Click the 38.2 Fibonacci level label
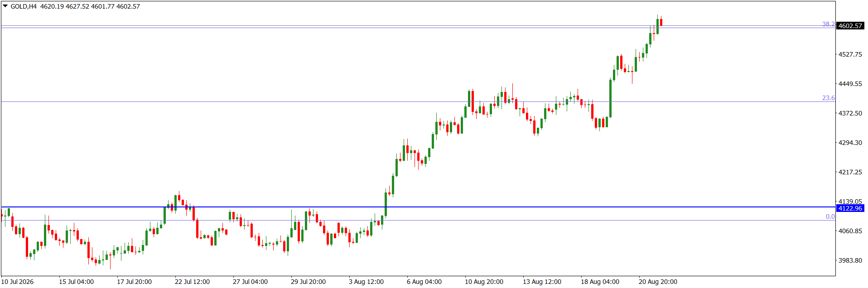The height and width of the screenshot is (288, 868). coord(829,24)
